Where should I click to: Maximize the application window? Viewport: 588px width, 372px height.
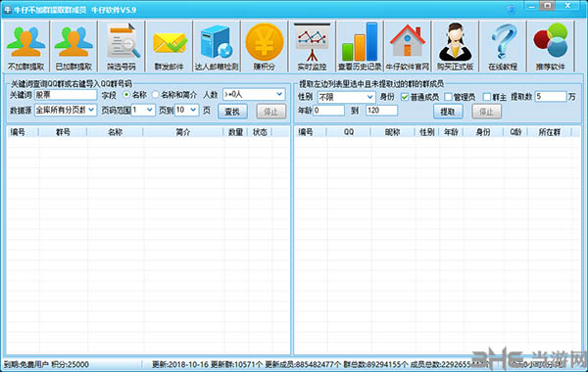[x=548, y=6]
